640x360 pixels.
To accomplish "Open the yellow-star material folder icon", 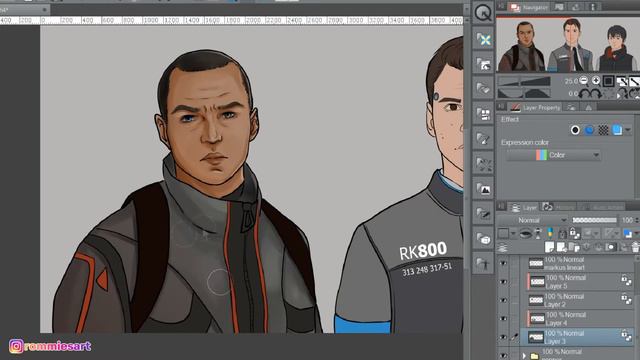I will point(483,39).
